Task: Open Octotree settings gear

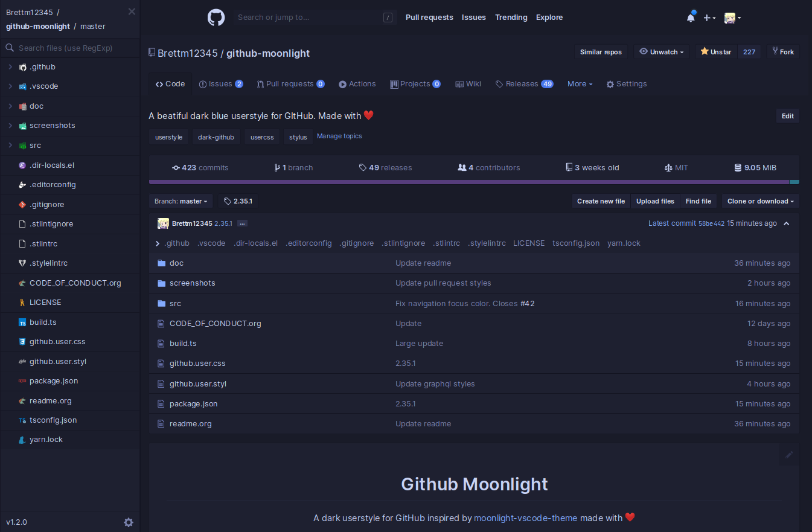Action: coord(129,522)
